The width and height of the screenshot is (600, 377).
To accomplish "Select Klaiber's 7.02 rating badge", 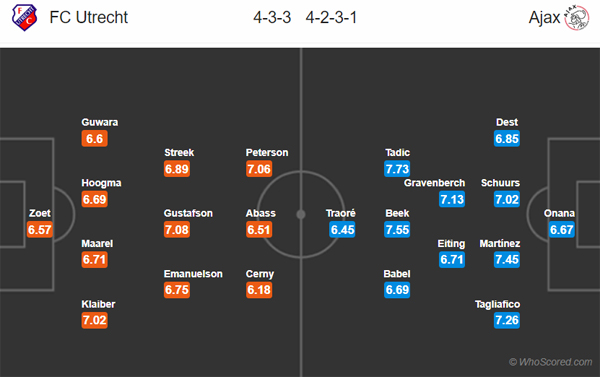I will coord(95,320).
